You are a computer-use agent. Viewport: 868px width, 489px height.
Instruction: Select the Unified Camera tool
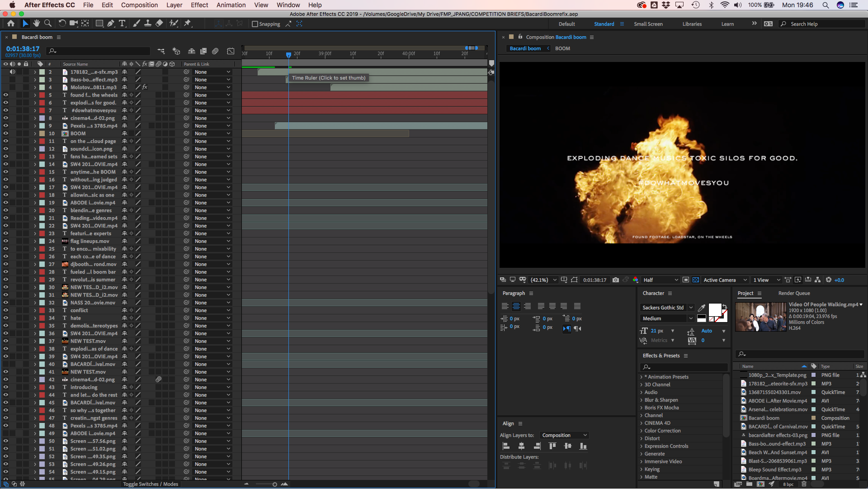coord(73,24)
